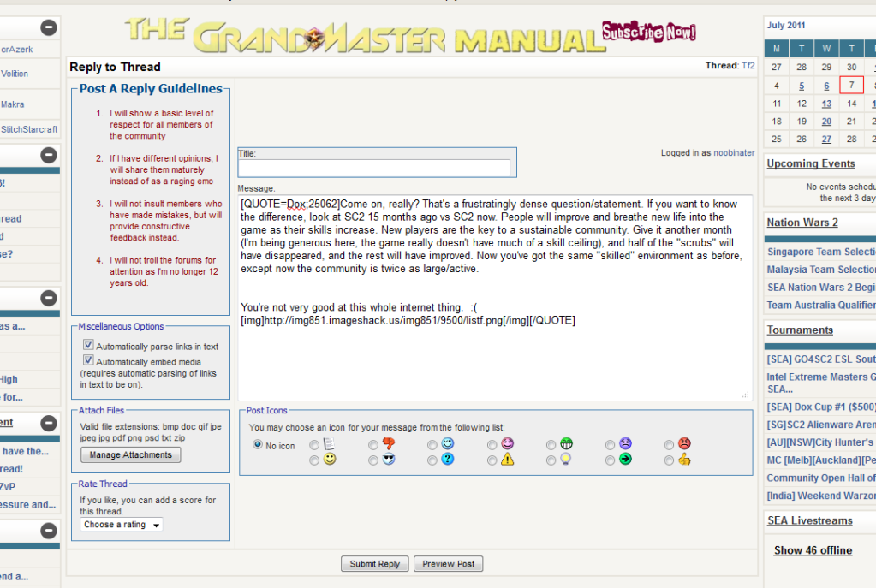This screenshot has width=876, height=588.
Task: Click the Subscribe Now banner
Action: point(648,33)
